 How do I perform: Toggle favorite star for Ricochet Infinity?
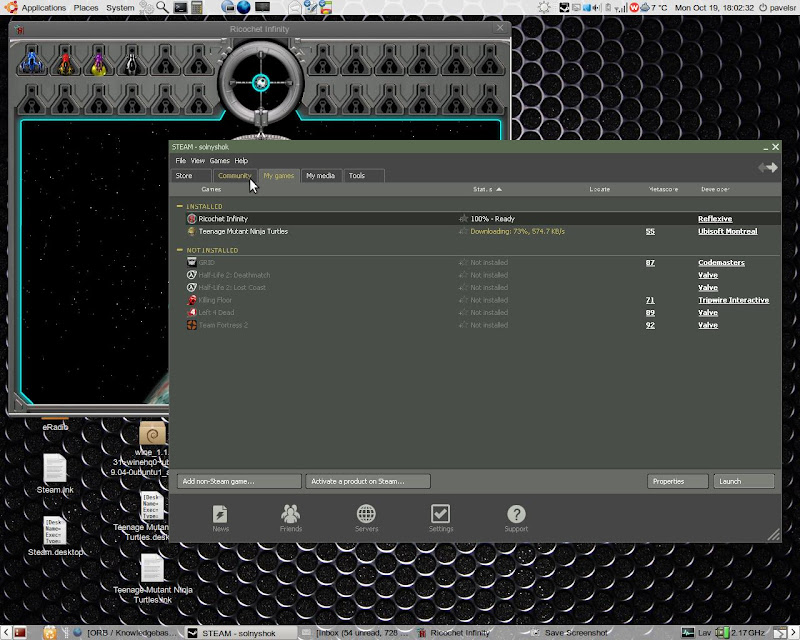tap(463, 219)
